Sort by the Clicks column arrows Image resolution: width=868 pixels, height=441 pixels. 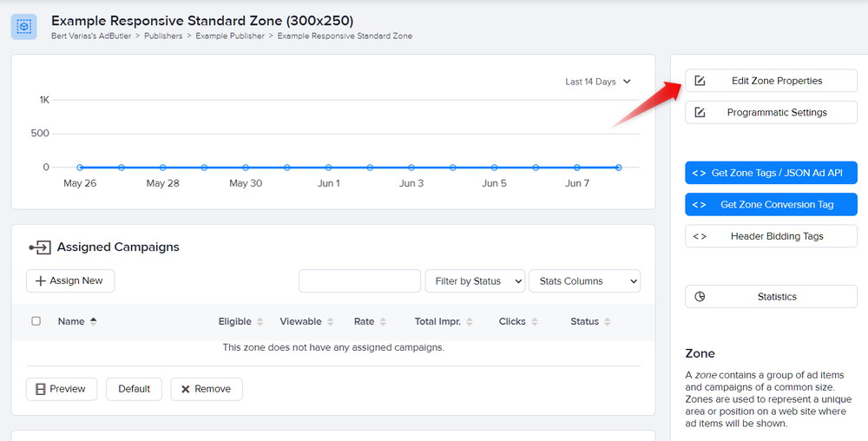coord(534,321)
